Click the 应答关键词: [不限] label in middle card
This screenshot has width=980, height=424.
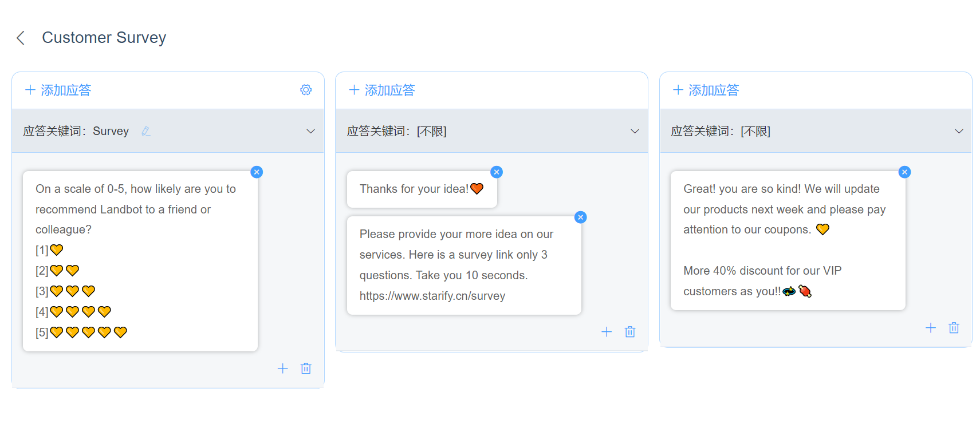[396, 131]
